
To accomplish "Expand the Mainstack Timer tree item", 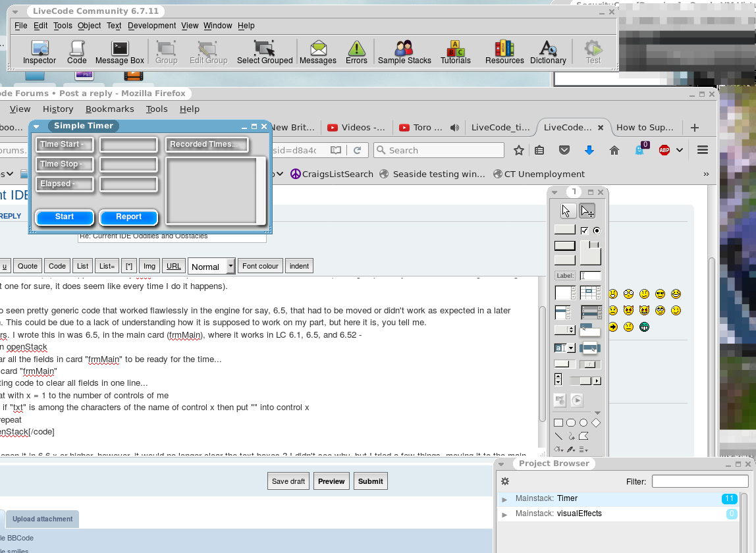I will click(x=505, y=499).
